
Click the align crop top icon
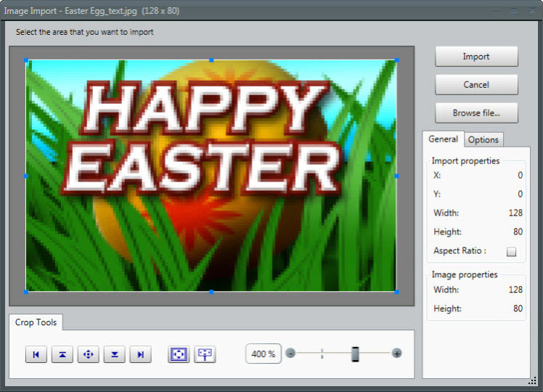click(62, 354)
